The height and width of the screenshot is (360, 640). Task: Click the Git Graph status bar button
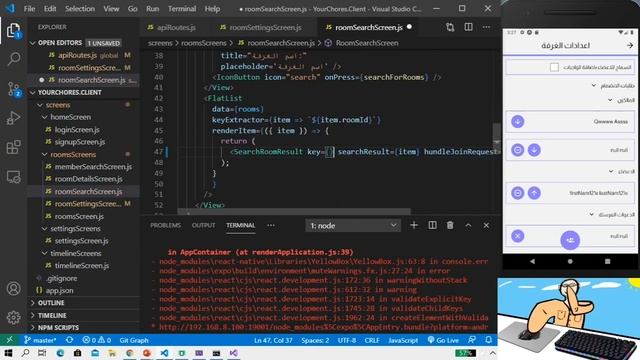point(134,340)
